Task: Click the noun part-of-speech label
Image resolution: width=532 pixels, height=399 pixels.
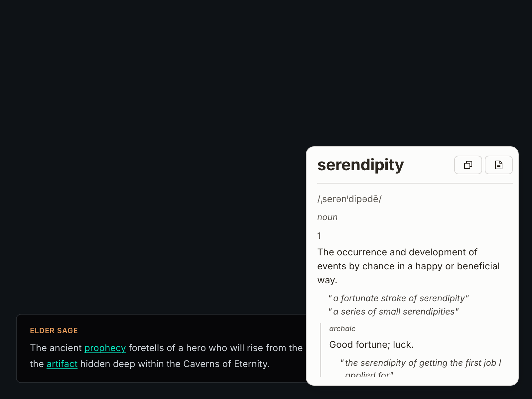Action: 327,217
